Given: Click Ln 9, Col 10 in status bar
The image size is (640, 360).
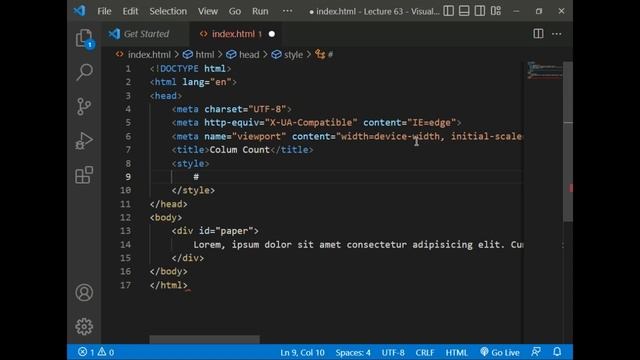Looking at the screenshot, I should point(302,352).
